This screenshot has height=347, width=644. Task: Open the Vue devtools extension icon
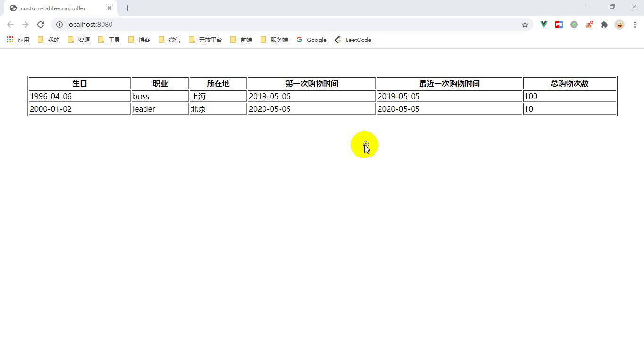click(x=544, y=25)
